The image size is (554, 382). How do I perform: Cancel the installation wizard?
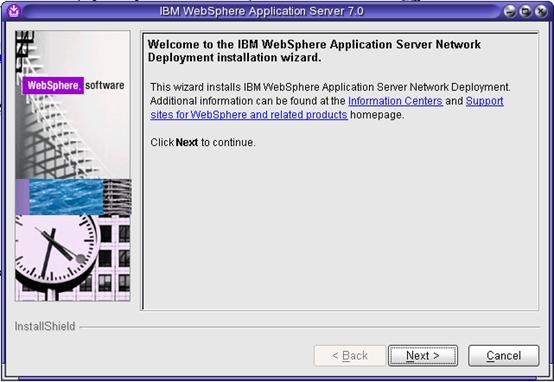click(x=503, y=355)
